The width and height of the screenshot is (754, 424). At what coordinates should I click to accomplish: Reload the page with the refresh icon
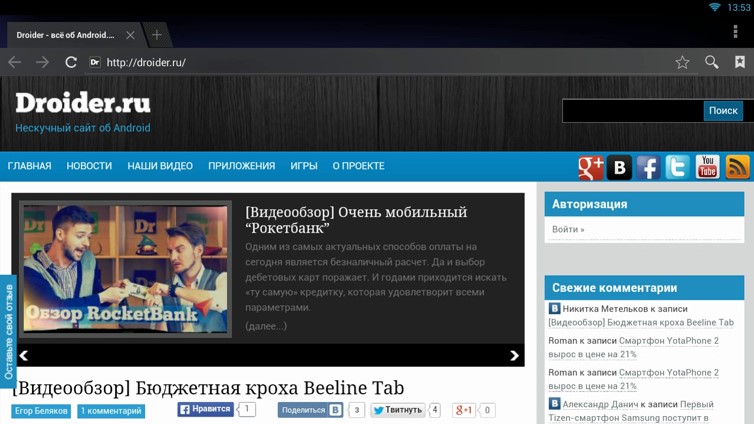click(x=71, y=62)
